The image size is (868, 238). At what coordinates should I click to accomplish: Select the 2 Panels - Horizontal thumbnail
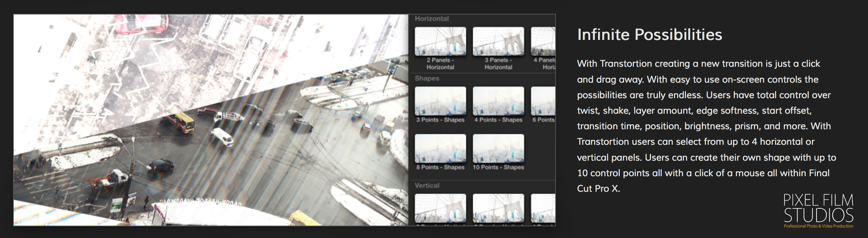(440, 41)
